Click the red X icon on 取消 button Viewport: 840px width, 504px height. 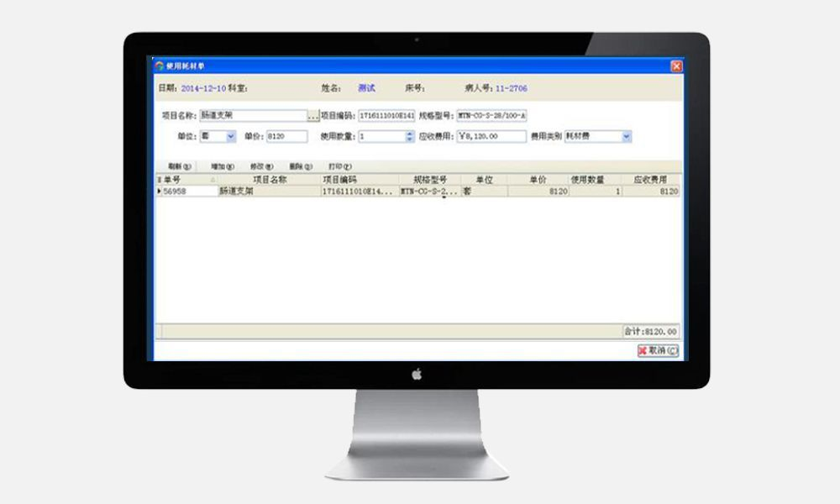coord(641,351)
